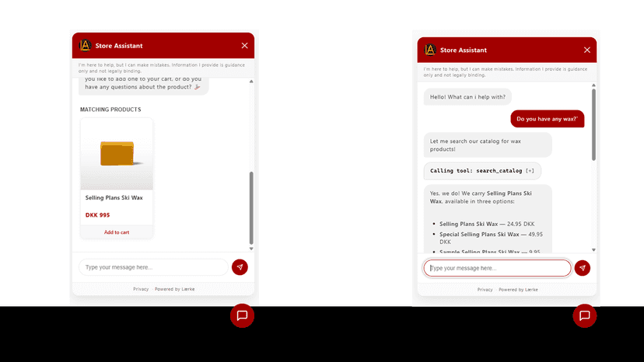The height and width of the screenshot is (362, 644).
Task: Click the 'Store Assistant' title in left chat header
Action: coord(119,46)
